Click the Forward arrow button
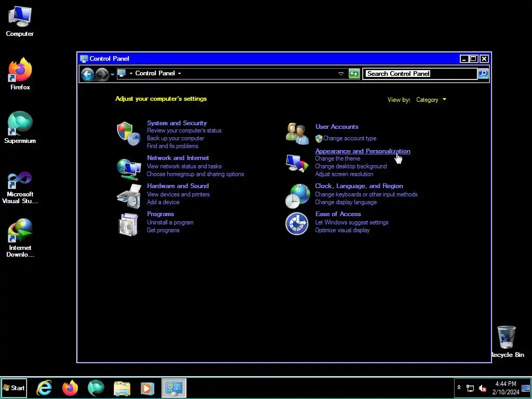 [x=102, y=74]
